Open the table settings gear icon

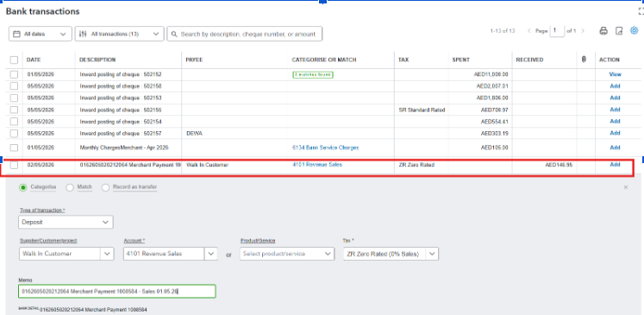(635, 30)
